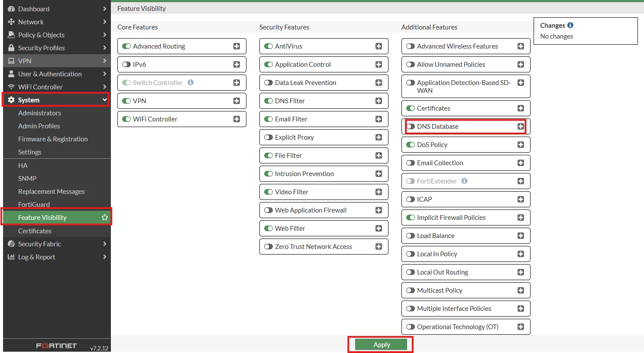
Task: Turn on the DNS Database toggle
Action: point(411,126)
